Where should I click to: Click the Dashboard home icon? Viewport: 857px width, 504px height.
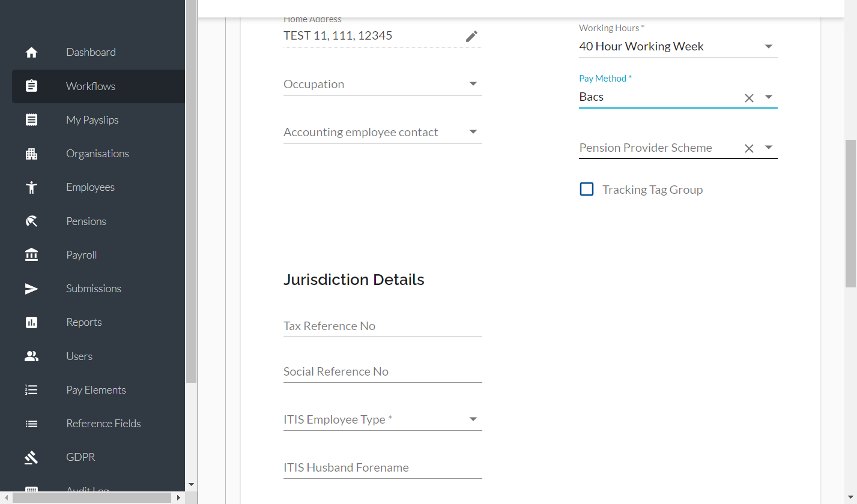coord(32,52)
